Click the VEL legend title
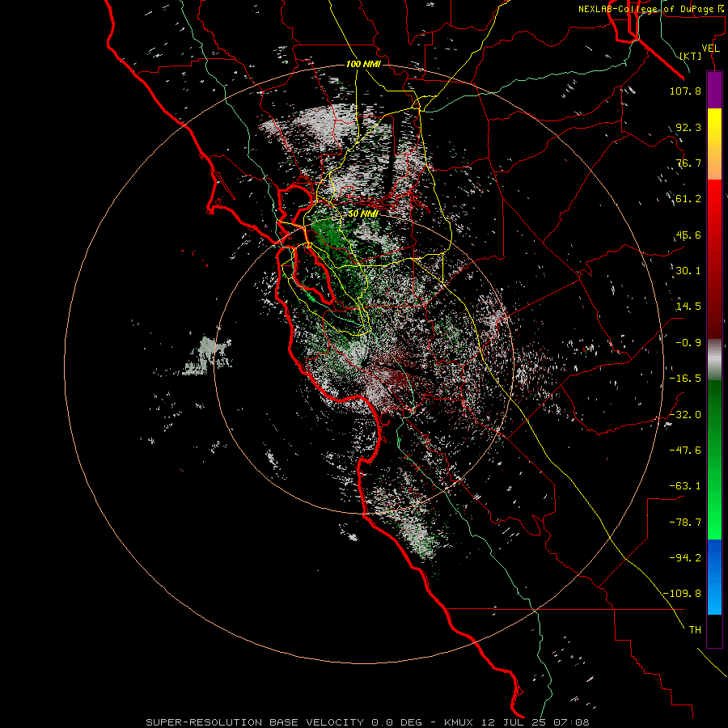The height and width of the screenshot is (728, 728). pyautogui.click(x=710, y=49)
